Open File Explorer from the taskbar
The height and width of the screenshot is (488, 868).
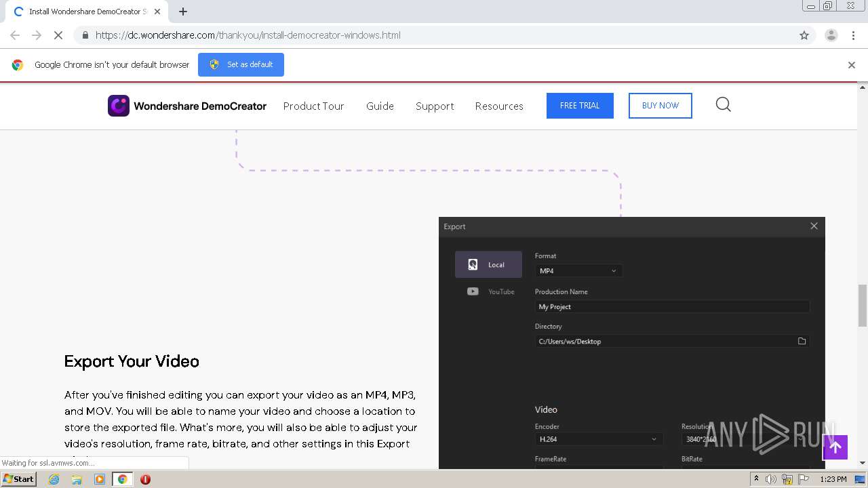[x=77, y=479]
